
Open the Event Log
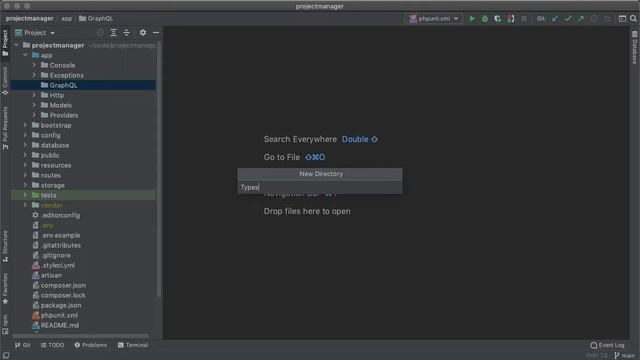point(607,345)
